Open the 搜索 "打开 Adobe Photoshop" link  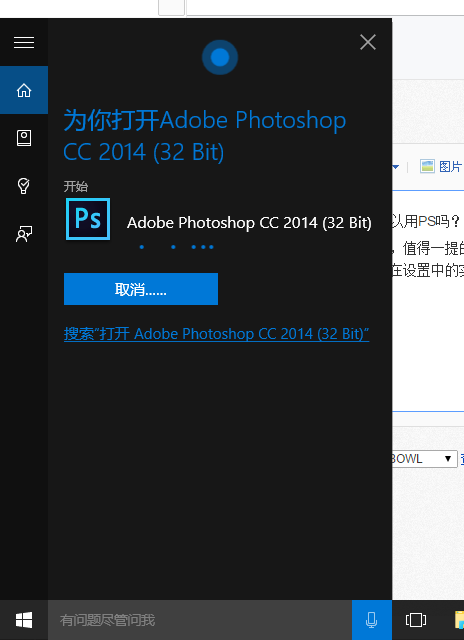(x=216, y=334)
